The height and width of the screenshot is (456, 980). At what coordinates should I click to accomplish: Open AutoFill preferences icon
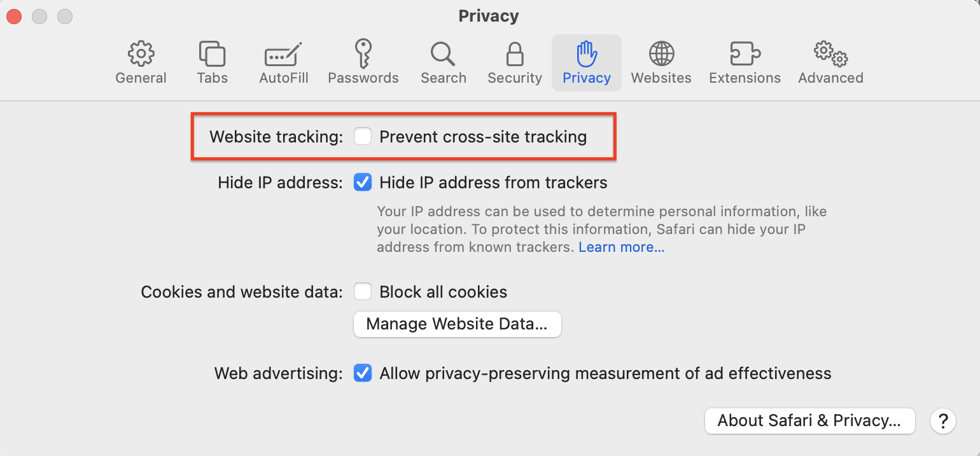[283, 55]
